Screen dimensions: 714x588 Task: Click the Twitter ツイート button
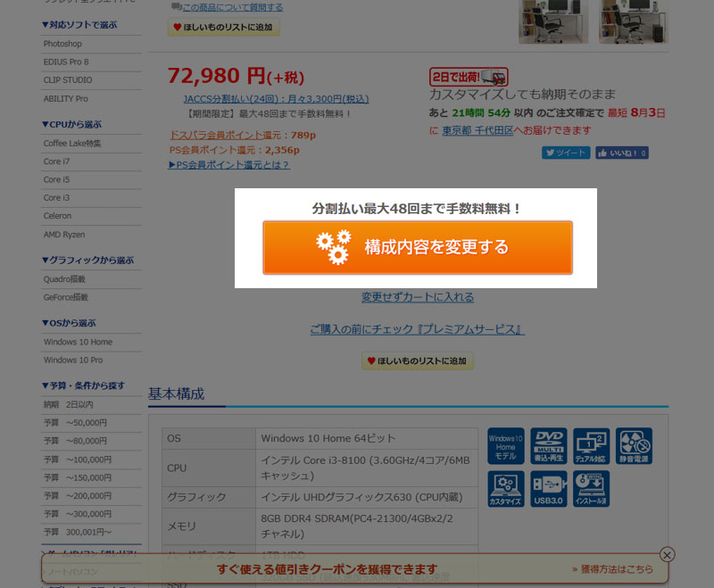click(566, 153)
